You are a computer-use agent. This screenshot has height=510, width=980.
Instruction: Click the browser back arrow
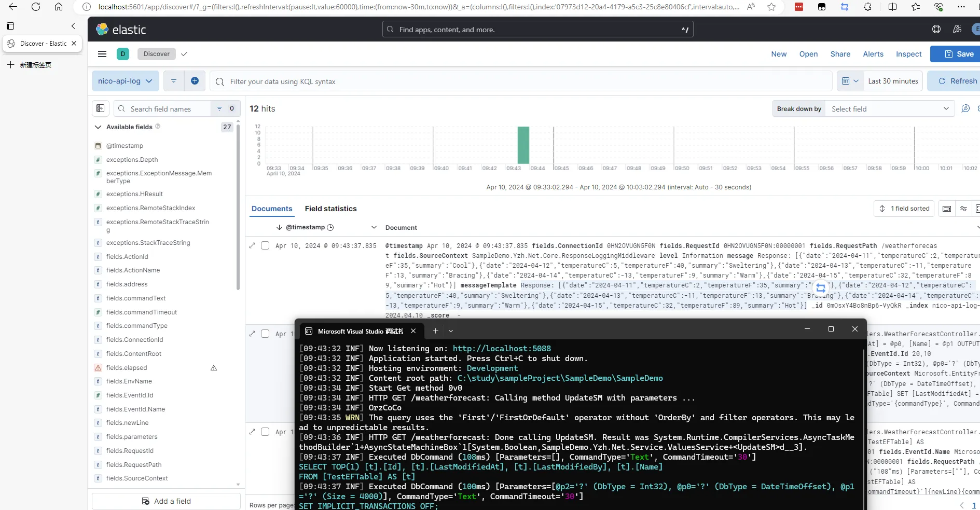pyautogui.click(x=13, y=7)
